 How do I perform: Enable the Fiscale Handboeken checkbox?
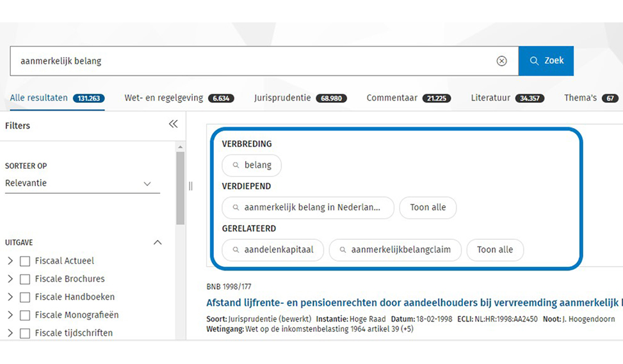(x=25, y=297)
